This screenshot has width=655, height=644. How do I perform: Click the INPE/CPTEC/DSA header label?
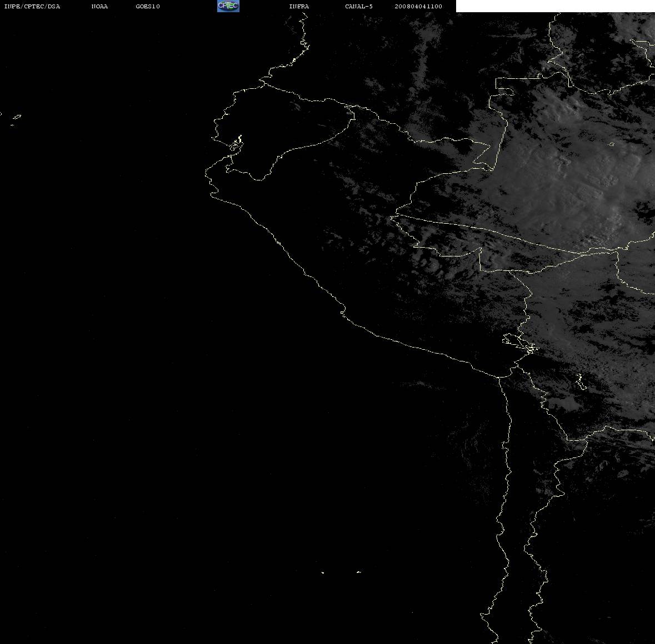32,6
